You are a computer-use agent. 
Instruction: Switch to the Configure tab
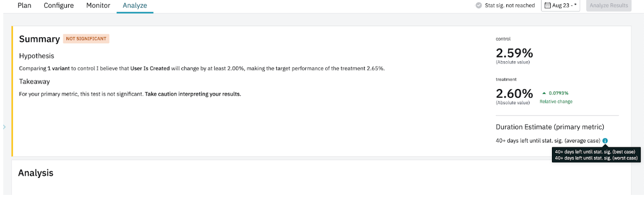pos(59,5)
